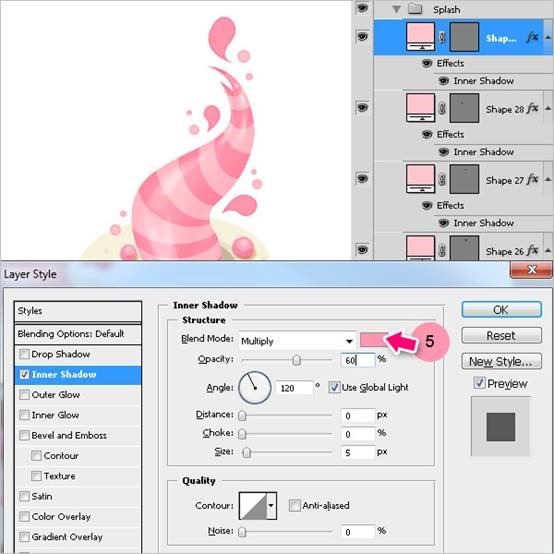Screen dimensions: 554x554
Task: Select the vector mask thumbnail of Shape 28
Action: (464, 108)
